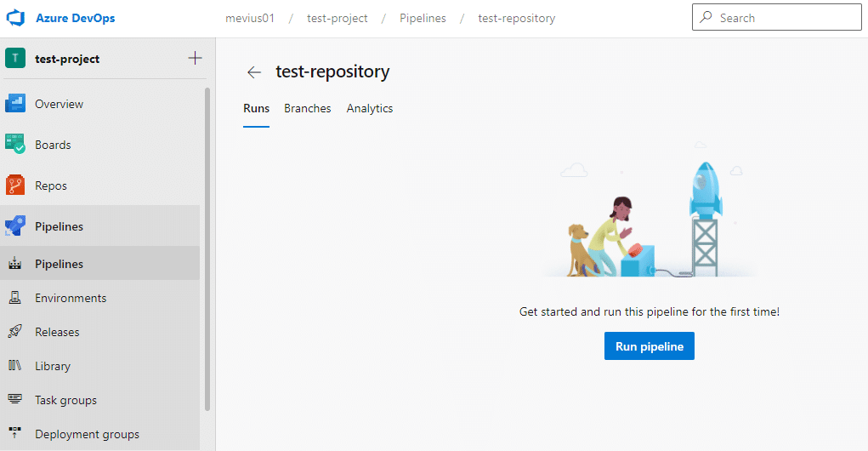Select the Runs tab
Screen dimensions: 868x451
point(256,108)
